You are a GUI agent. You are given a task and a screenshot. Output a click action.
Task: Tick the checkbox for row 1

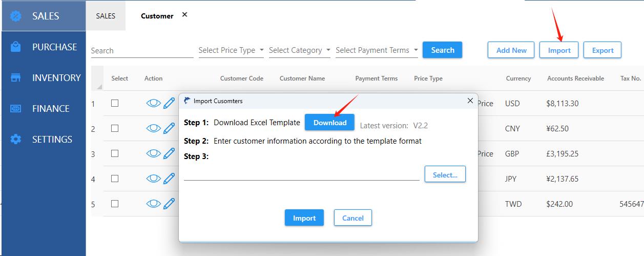pos(115,103)
